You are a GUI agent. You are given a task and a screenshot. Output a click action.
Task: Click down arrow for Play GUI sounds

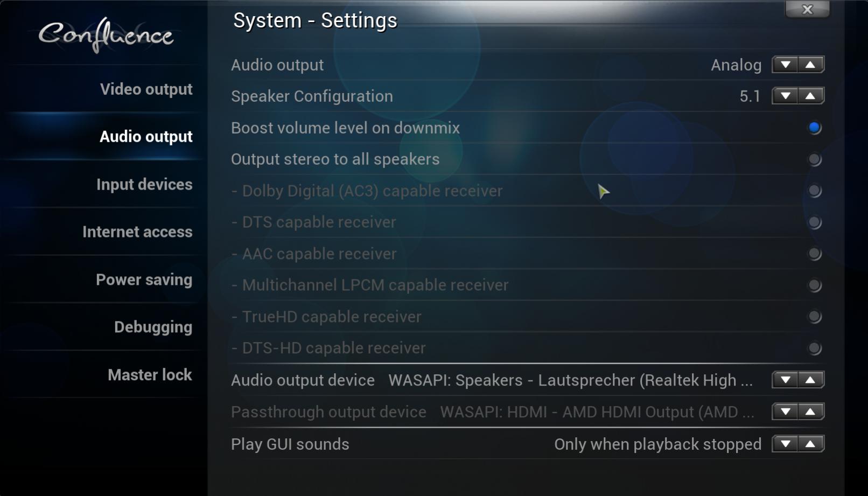click(785, 444)
